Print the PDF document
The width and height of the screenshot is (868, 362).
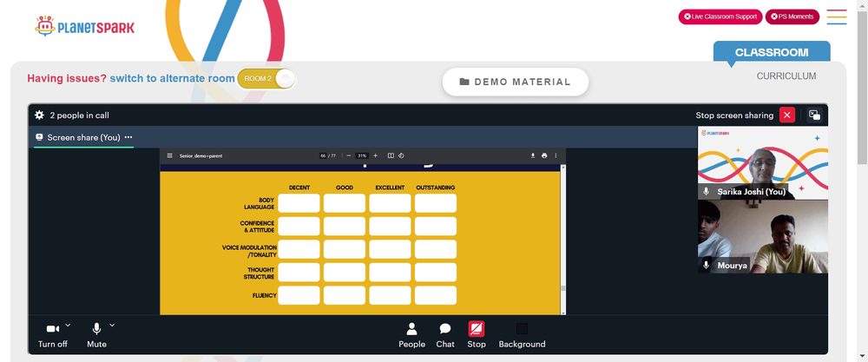pyautogui.click(x=544, y=155)
